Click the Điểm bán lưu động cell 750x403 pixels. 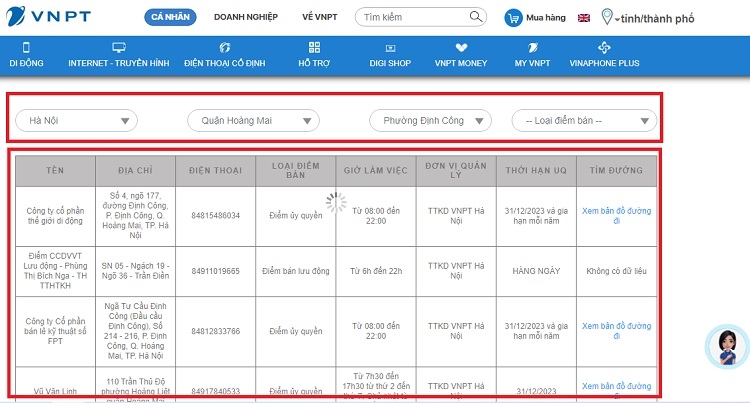pos(296,271)
